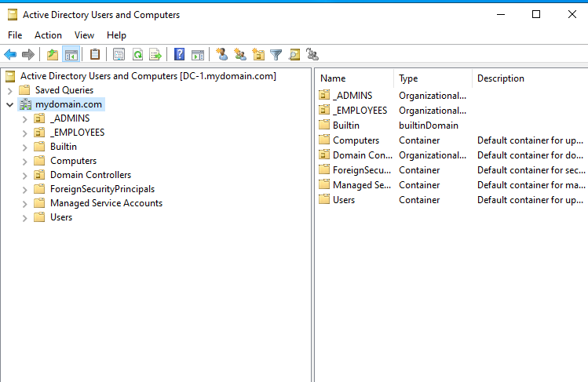Screen dimensions: 588x382
Task: Click the _ADMINS icon in the list pane
Action: click(x=324, y=95)
